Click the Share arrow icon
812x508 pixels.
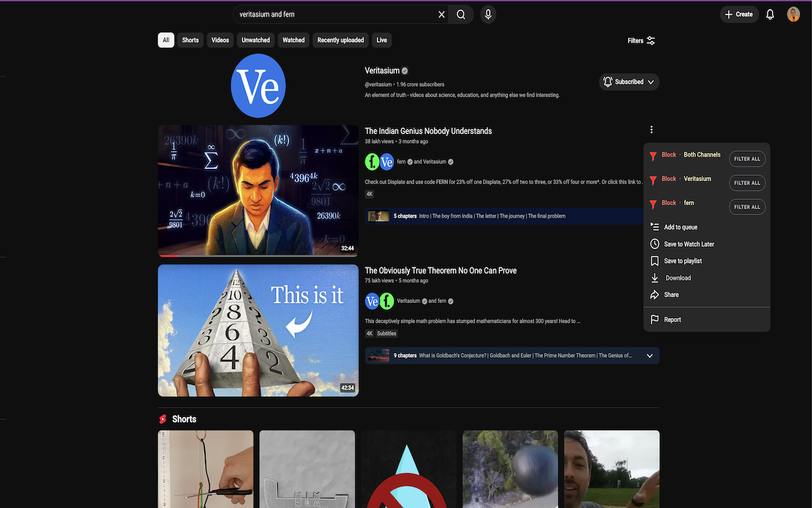[655, 295]
